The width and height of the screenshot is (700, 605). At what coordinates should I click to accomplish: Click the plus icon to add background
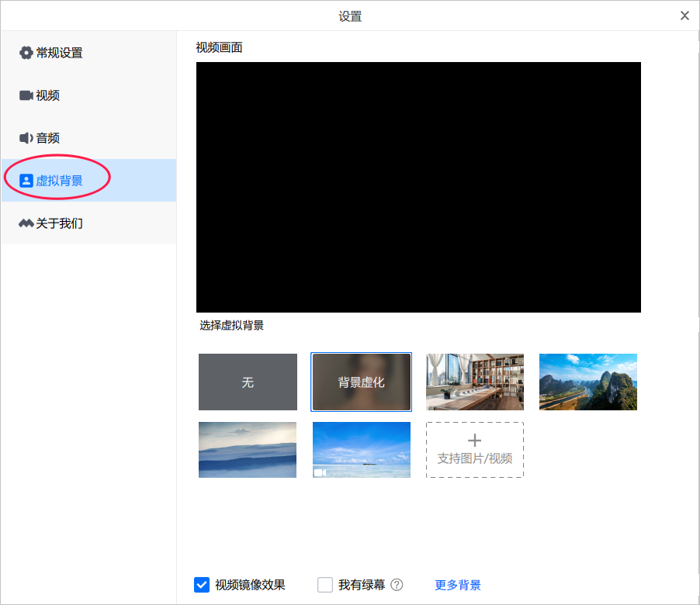pos(474,441)
